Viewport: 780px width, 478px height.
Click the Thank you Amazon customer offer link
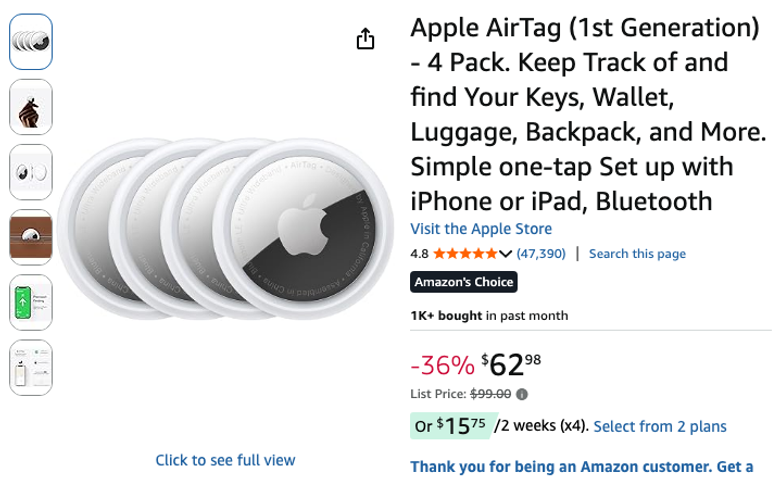[x=582, y=467]
